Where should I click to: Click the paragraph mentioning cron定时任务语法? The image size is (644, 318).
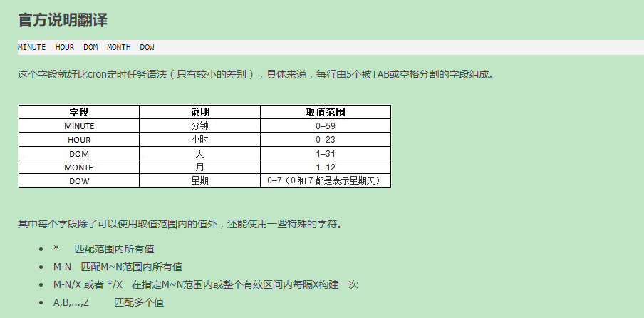pyautogui.click(x=254, y=74)
